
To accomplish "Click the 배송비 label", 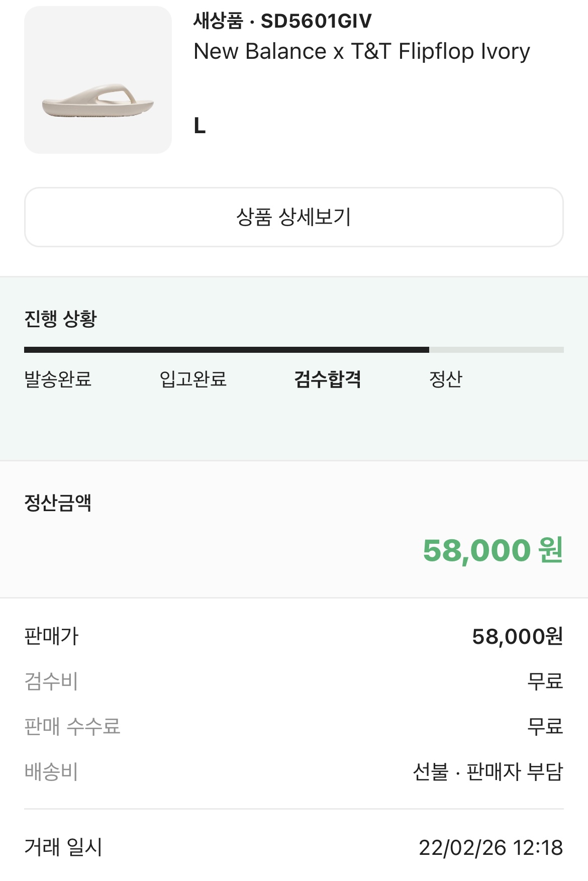I will [x=51, y=772].
